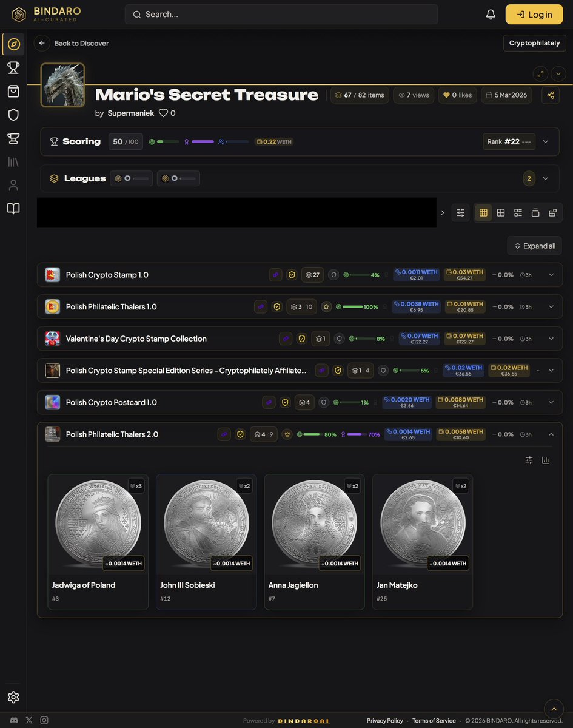Open the open-book guide icon in sidebar
Image resolution: width=573 pixels, height=728 pixels.
coord(13,209)
